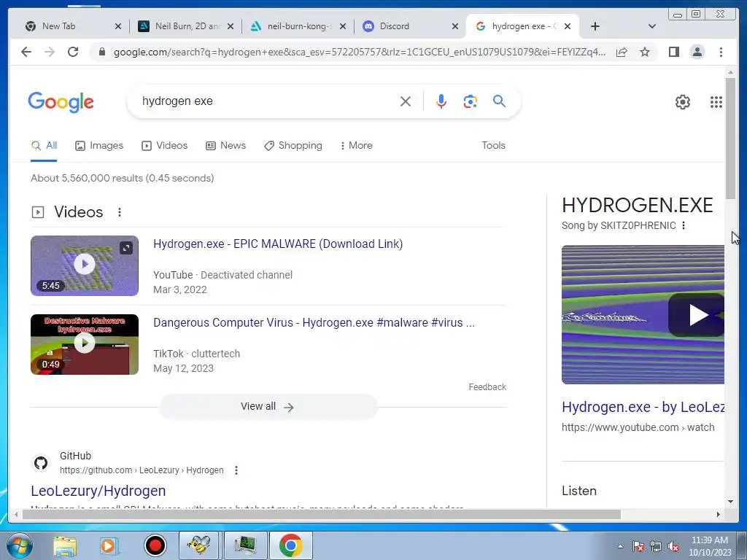Open network status tray icon
747x560 pixels.
coord(656,547)
